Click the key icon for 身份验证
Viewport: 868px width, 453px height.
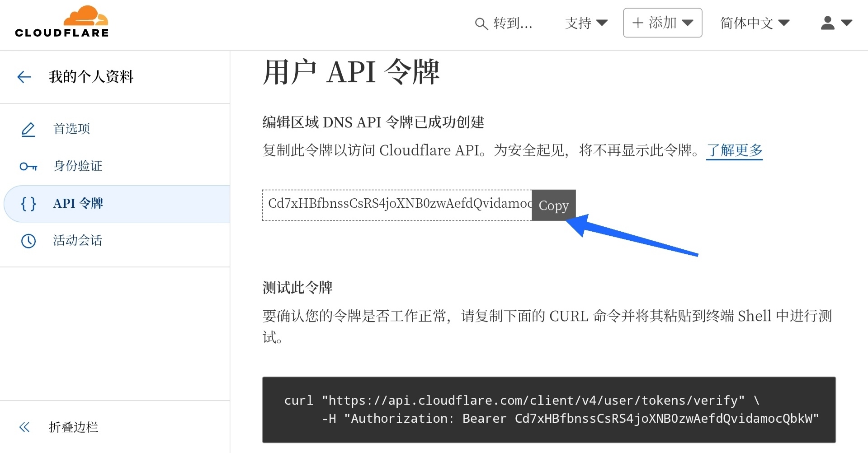[x=28, y=166]
